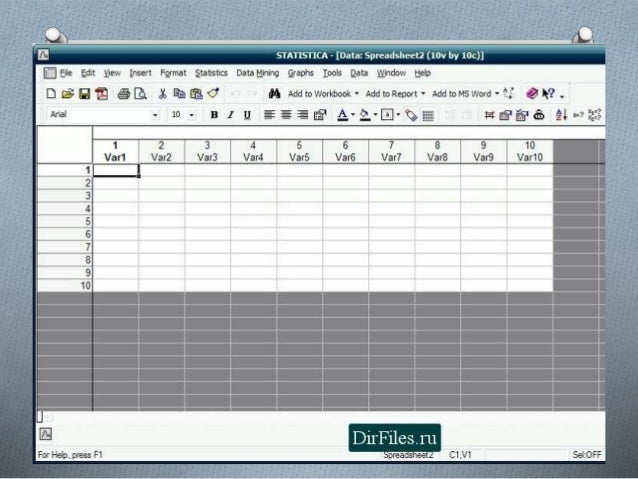Viewport: 638px width, 479px height.
Task: Click the purple book help icon
Action: [532, 94]
